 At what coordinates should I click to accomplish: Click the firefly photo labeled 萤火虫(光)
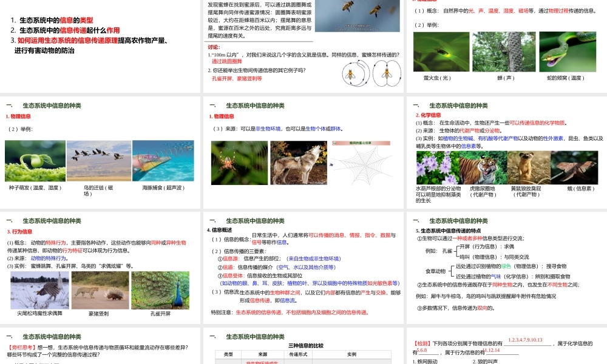(441, 52)
